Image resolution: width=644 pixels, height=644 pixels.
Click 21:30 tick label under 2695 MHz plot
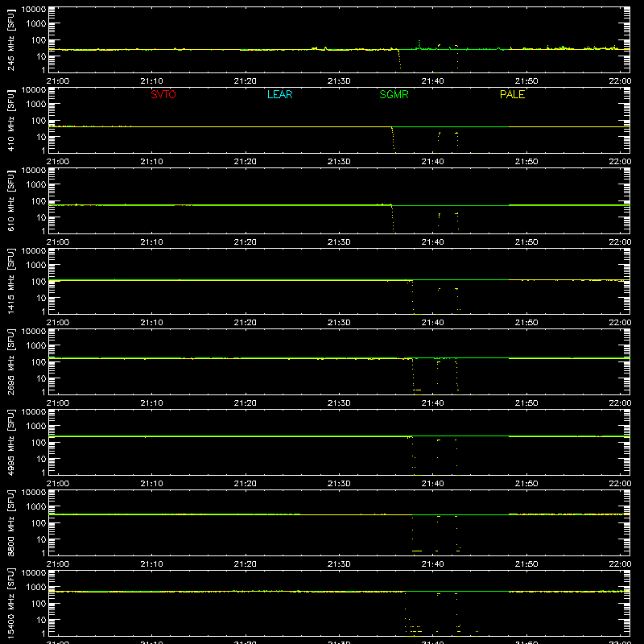[x=339, y=403]
